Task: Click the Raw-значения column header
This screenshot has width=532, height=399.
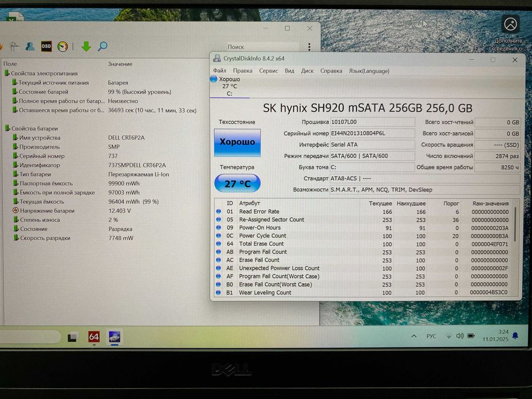Action: (490, 203)
